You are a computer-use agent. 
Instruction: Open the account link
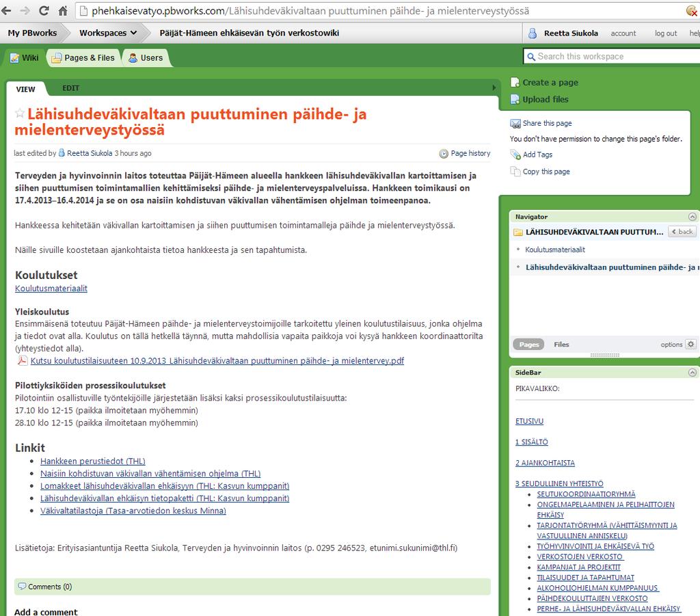coord(623,33)
